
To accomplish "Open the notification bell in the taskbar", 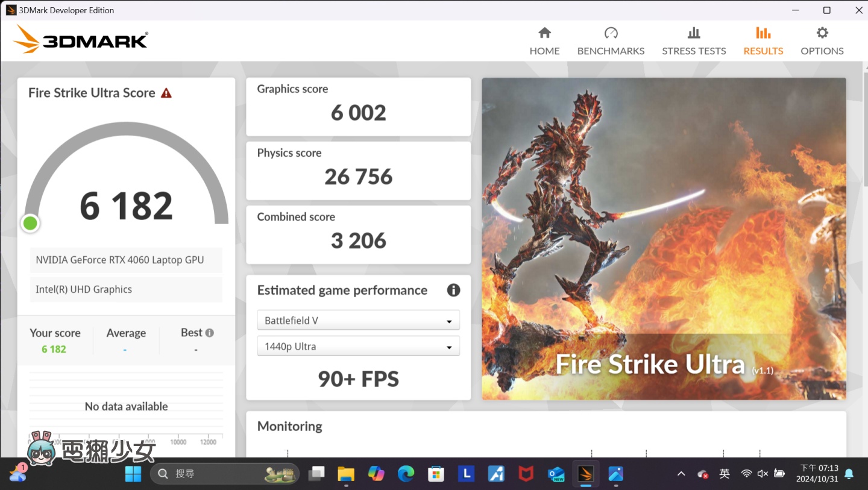I will pos(849,474).
